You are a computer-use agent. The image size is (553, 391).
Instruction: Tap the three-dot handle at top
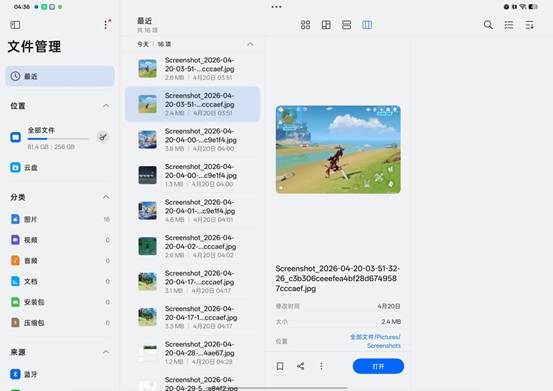276,7
